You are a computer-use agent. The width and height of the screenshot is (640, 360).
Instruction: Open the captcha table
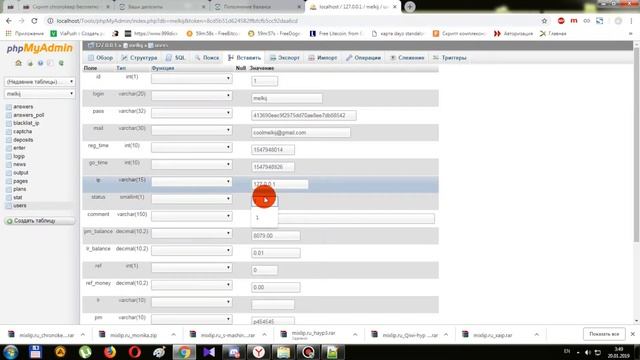(x=22, y=132)
